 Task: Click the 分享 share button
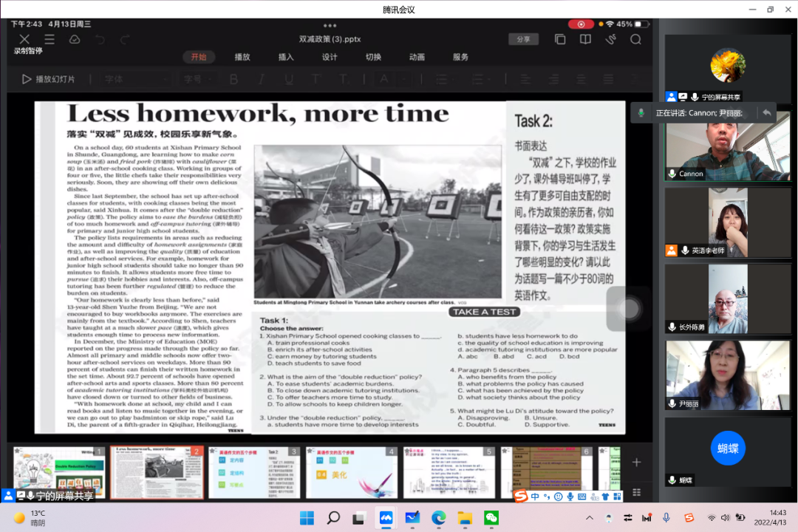[x=523, y=39]
